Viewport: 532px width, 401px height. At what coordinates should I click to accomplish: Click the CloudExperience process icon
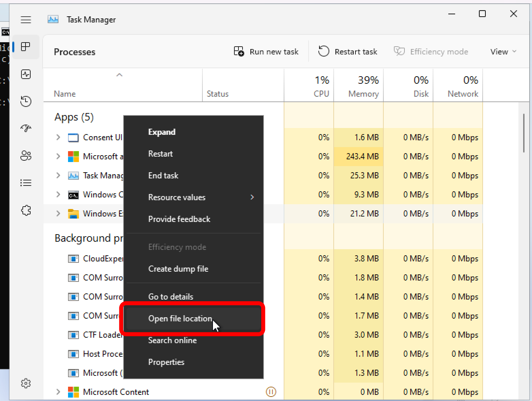pos(73,259)
